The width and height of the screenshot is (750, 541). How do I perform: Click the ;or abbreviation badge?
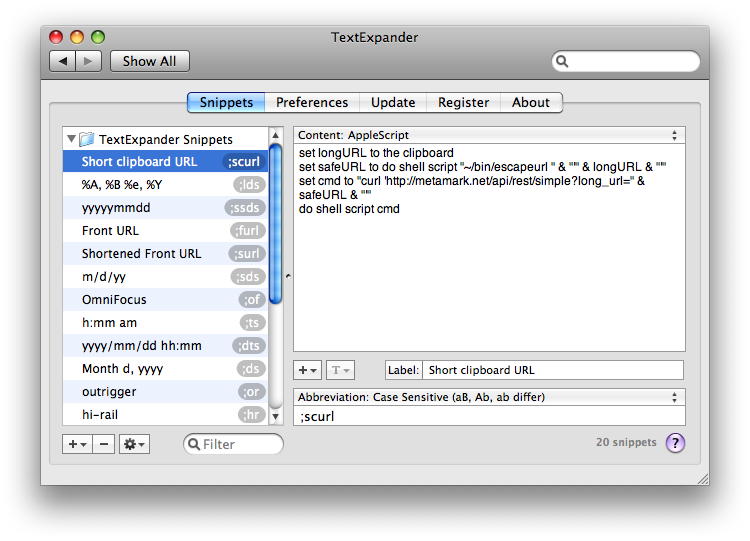(252, 392)
